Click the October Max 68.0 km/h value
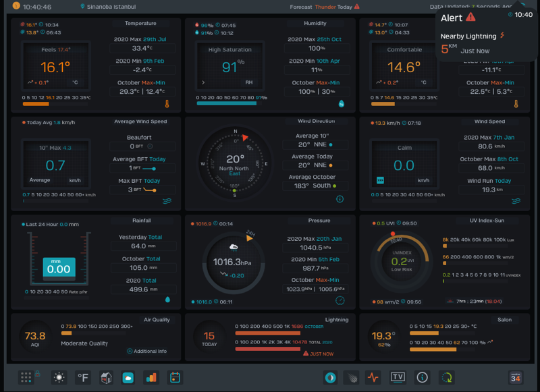Screen dimensions: 540x392 [x=491, y=168]
